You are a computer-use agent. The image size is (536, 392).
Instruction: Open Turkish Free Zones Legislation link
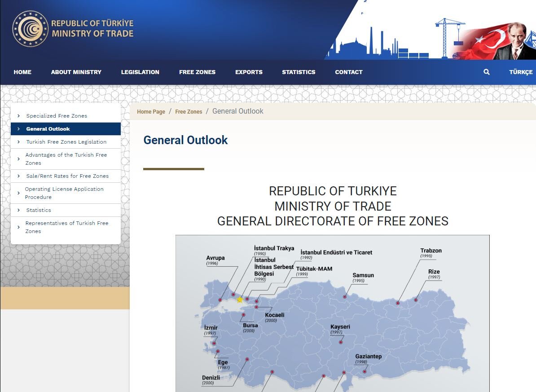coord(66,142)
